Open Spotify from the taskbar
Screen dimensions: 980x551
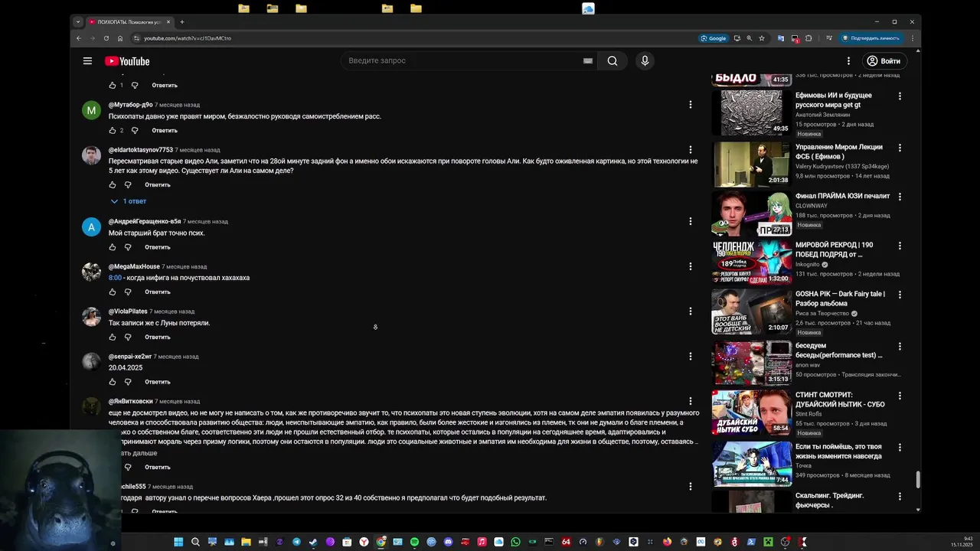tap(414, 542)
